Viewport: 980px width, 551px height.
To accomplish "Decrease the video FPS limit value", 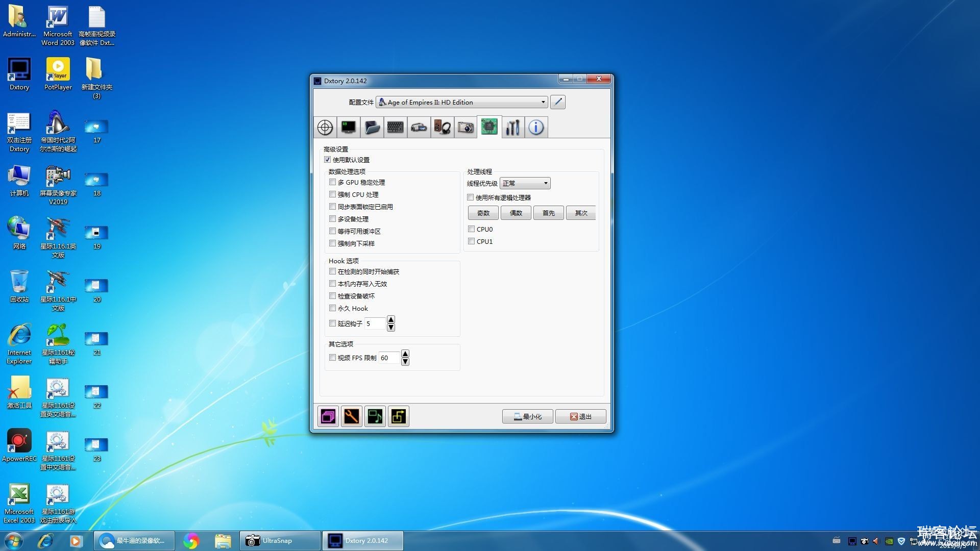I will (x=405, y=362).
